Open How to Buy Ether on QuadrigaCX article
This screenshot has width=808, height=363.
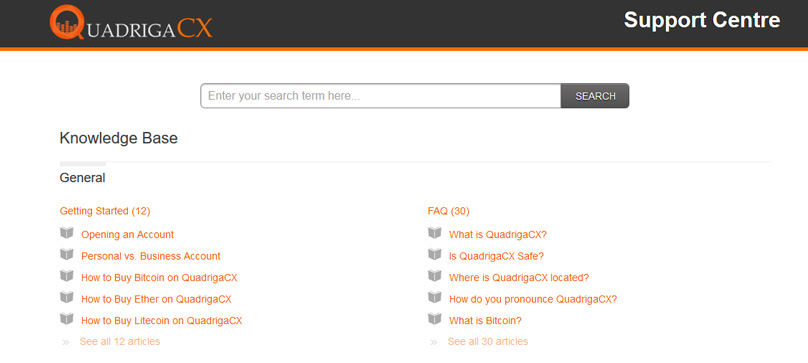[156, 299]
